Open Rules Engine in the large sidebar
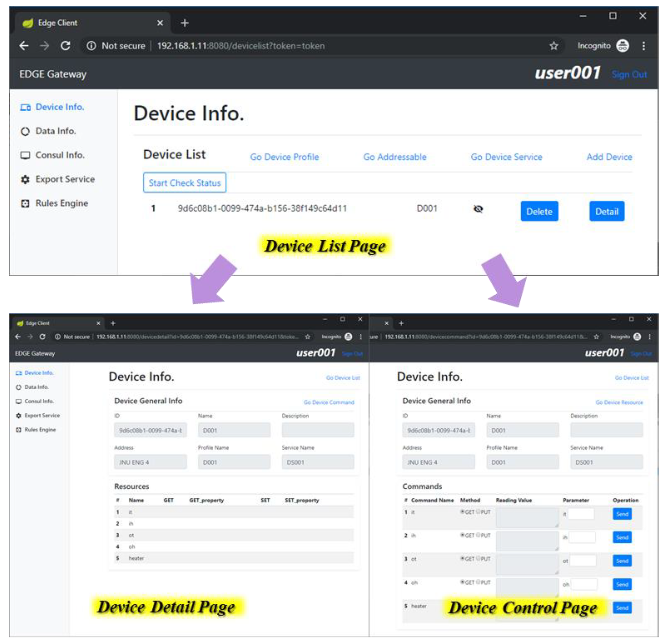The width and height of the screenshot is (666, 644). pyautogui.click(x=62, y=203)
